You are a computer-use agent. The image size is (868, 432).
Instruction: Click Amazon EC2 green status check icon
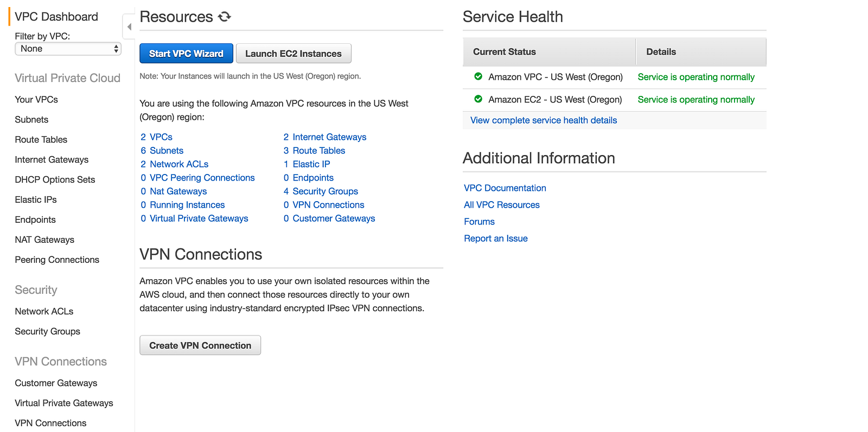(478, 99)
